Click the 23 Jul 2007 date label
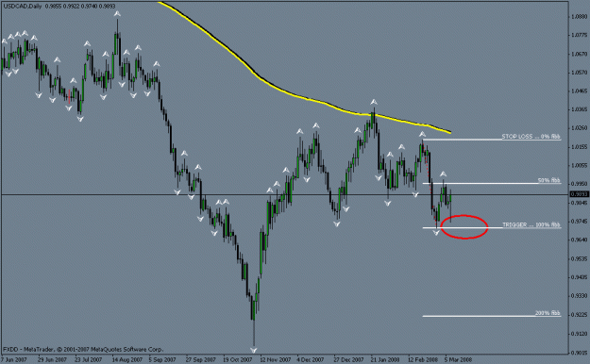This screenshot has width=590, height=364. [89, 360]
